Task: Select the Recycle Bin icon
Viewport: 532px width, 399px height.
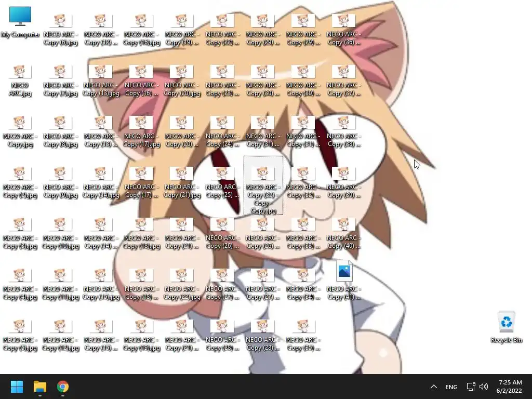Action: click(506, 327)
